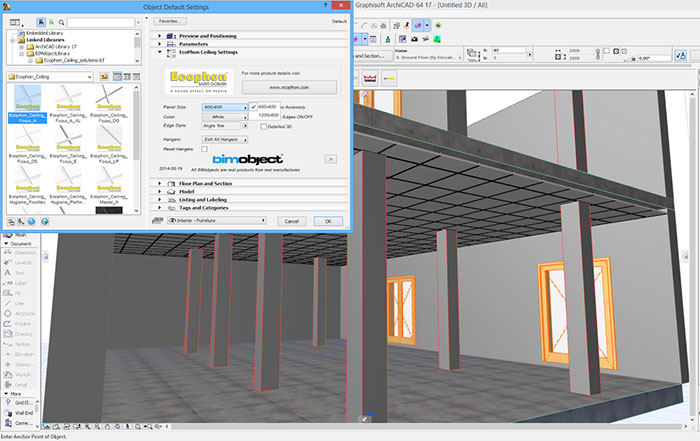The image size is (700, 441).
Task: Choose 1200x600 panel size option
Action: [x=264, y=115]
